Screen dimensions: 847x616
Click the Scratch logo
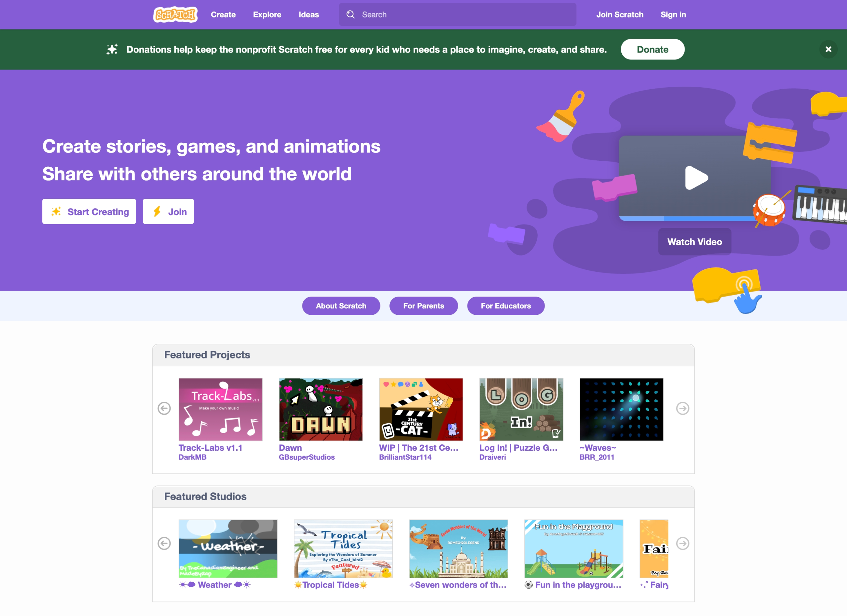pyautogui.click(x=175, y=15)
